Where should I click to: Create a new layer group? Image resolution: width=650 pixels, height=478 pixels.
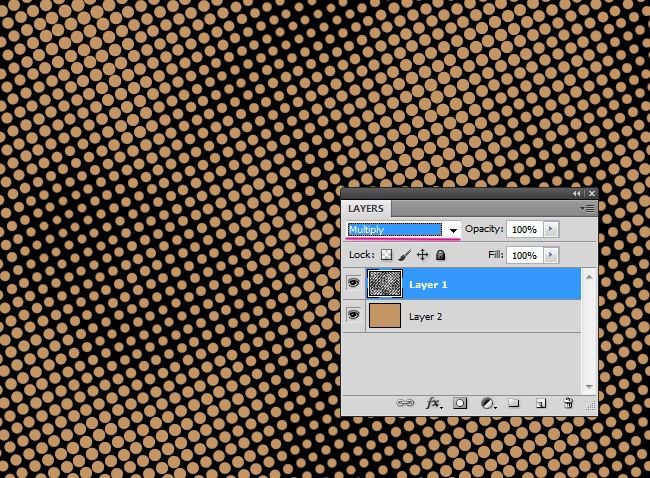tap(514, 403)
